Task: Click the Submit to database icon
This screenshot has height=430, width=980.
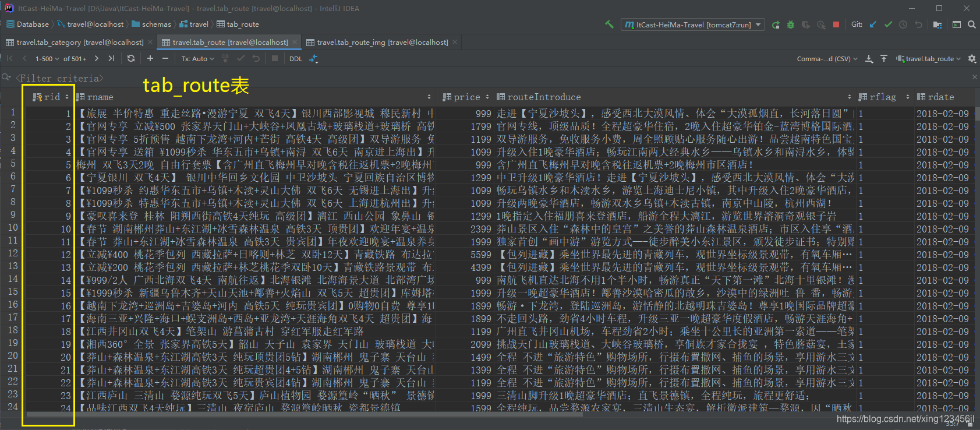Action: [x=226, y=58]
